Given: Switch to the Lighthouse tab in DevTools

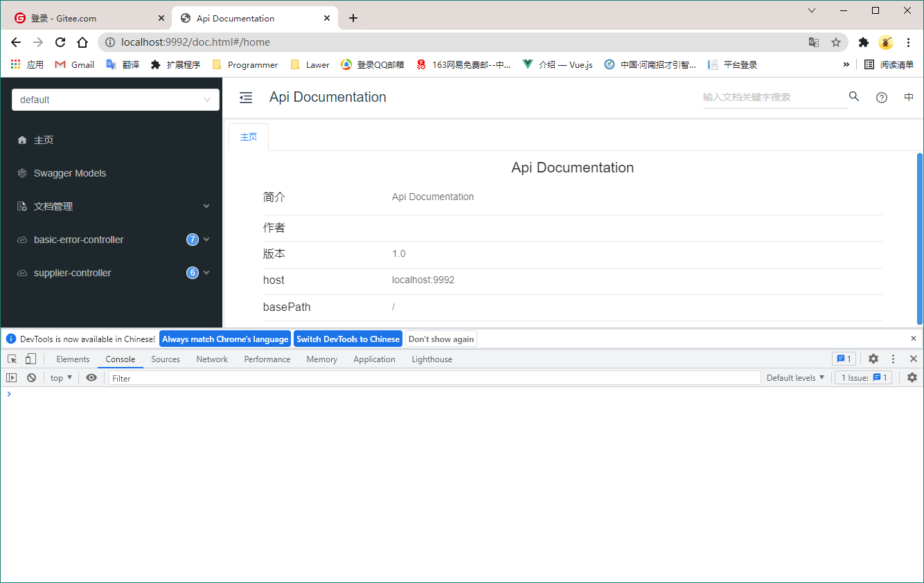Looking at the screenshot, I should (432, 359).
